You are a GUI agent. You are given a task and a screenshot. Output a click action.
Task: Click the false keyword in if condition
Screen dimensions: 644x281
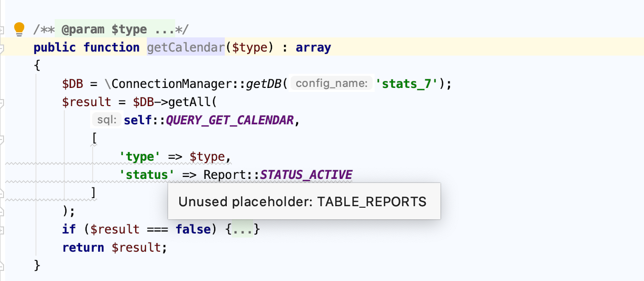(193, 229)
